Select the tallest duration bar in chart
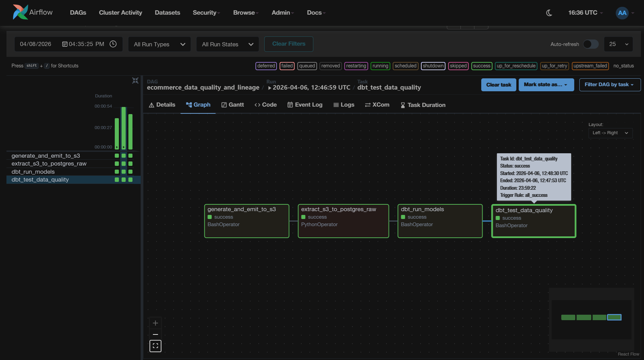644x360 pixels. pyautogui.click(x=124, y=128)
